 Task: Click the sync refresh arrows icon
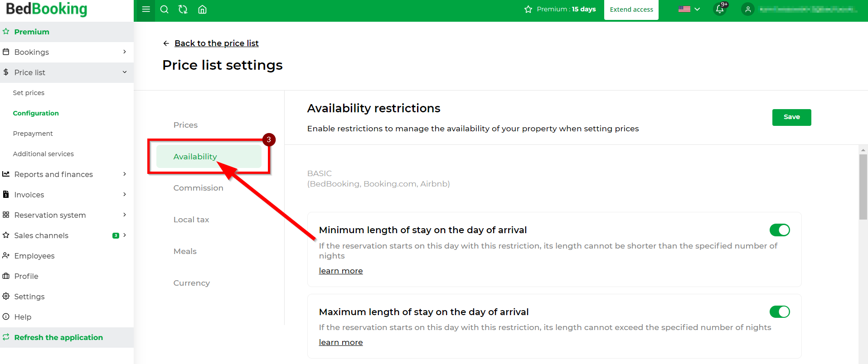point(183,10)
